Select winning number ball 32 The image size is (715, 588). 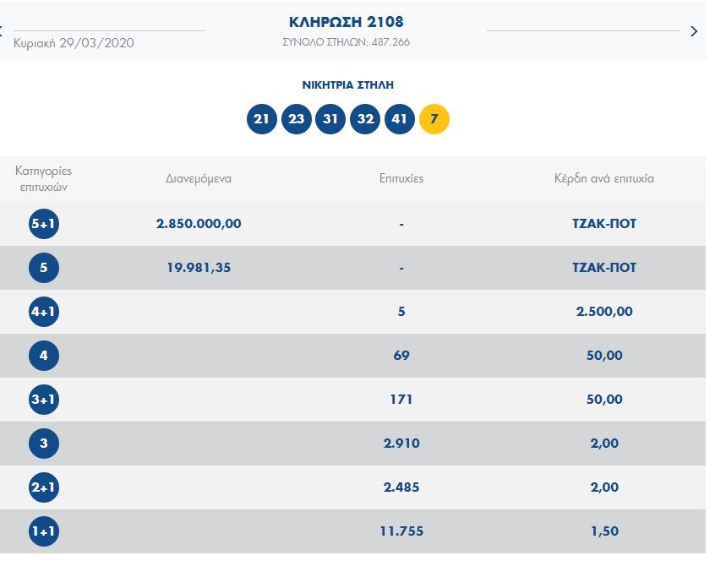pos(365,119)
